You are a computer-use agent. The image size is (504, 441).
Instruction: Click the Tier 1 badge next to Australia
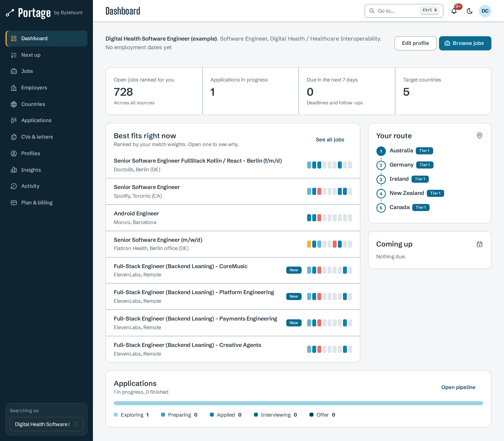[x=424, y=151]
